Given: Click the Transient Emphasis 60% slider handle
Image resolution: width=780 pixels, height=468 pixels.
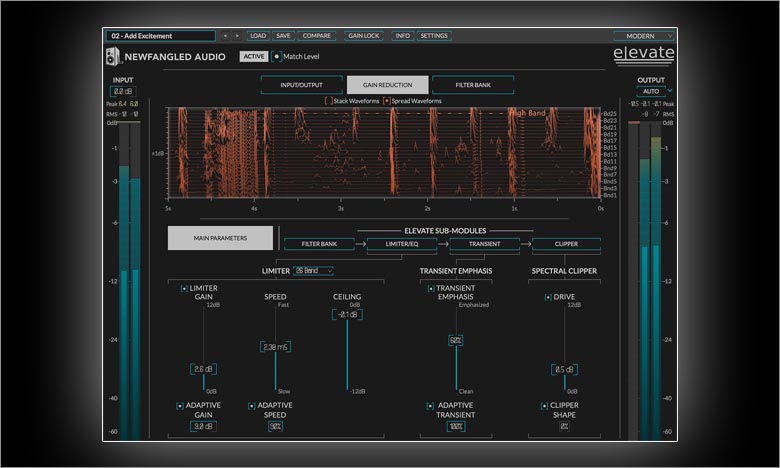Looking at the screenshot, I should [456, 341].
